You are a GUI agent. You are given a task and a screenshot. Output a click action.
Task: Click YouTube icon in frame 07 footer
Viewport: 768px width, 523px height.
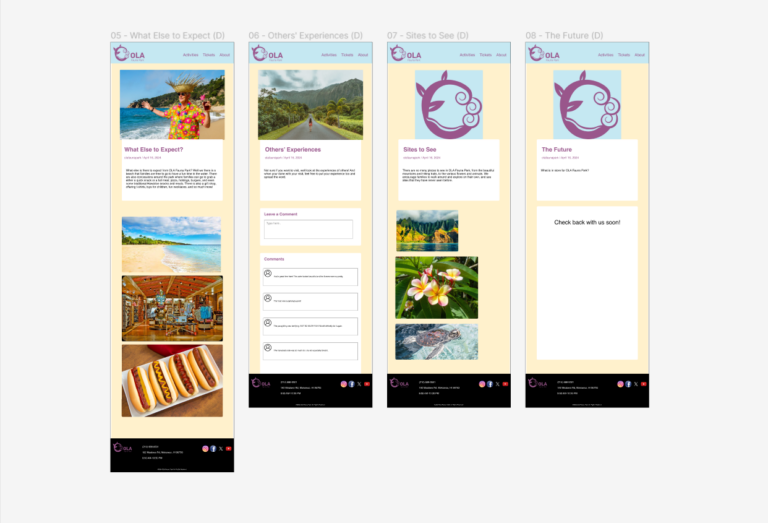click(x=505, y=384)
